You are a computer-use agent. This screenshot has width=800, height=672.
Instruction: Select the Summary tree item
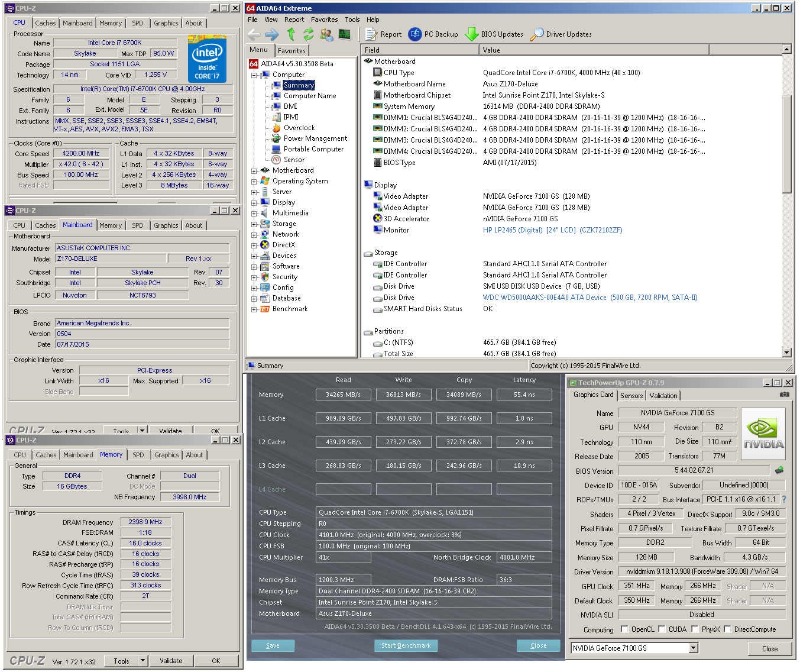[299, 85]
